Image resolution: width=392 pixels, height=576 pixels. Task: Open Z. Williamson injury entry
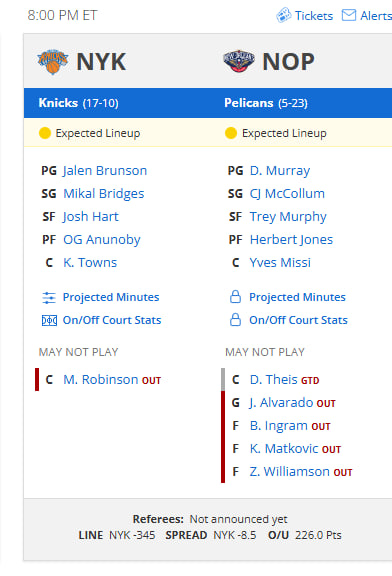tap(289, 472)
